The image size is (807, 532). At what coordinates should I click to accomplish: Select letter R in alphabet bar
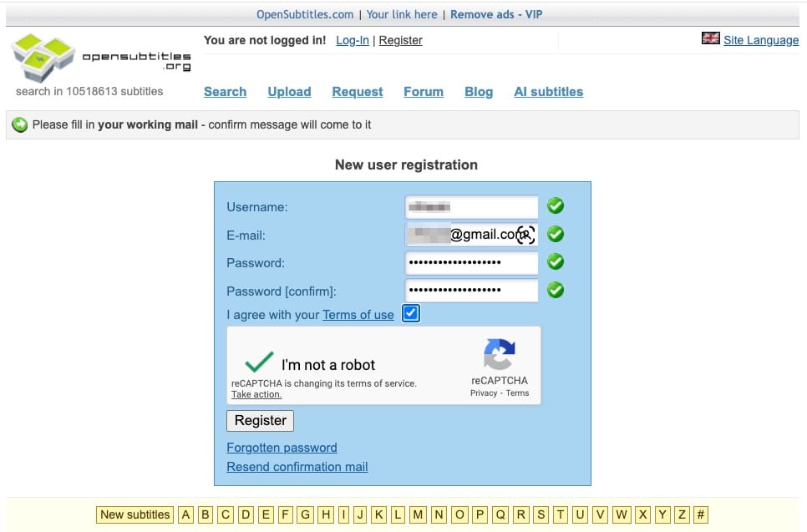pyautogui.click(x=520, y=514)
